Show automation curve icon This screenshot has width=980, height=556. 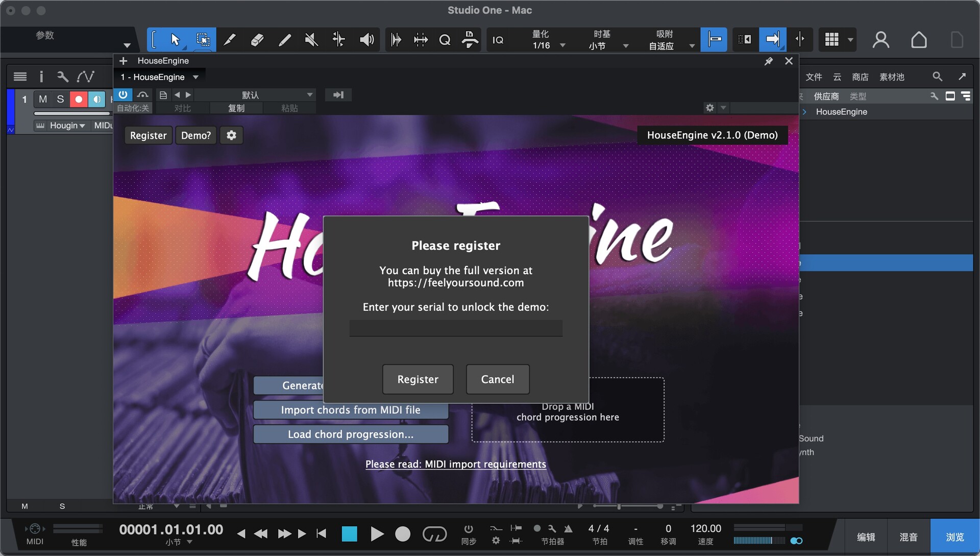[85, 77]
